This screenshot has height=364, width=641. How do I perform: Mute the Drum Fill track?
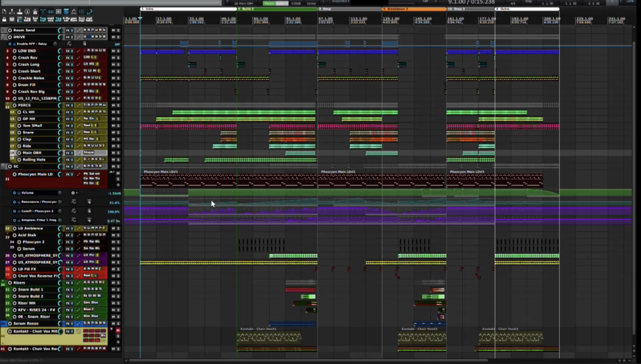point(113,85)
